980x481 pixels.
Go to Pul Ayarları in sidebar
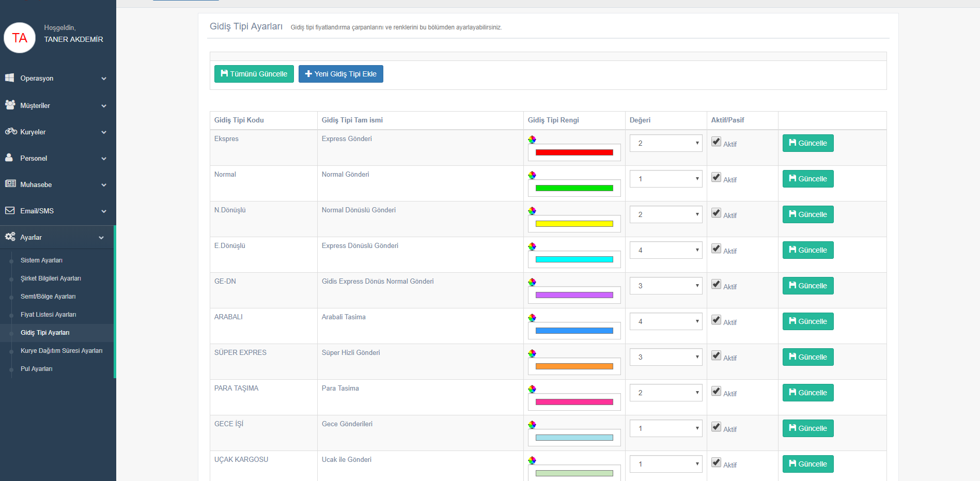point(36,369)
